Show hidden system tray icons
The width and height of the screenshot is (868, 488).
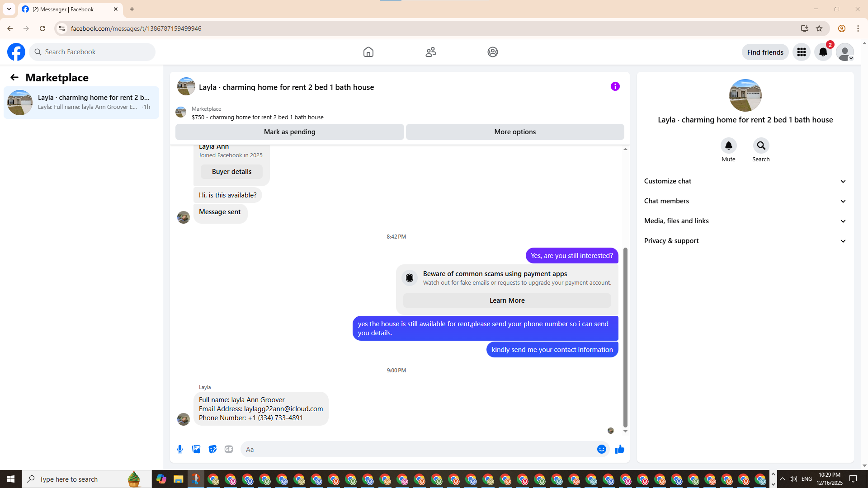(783, 479)
